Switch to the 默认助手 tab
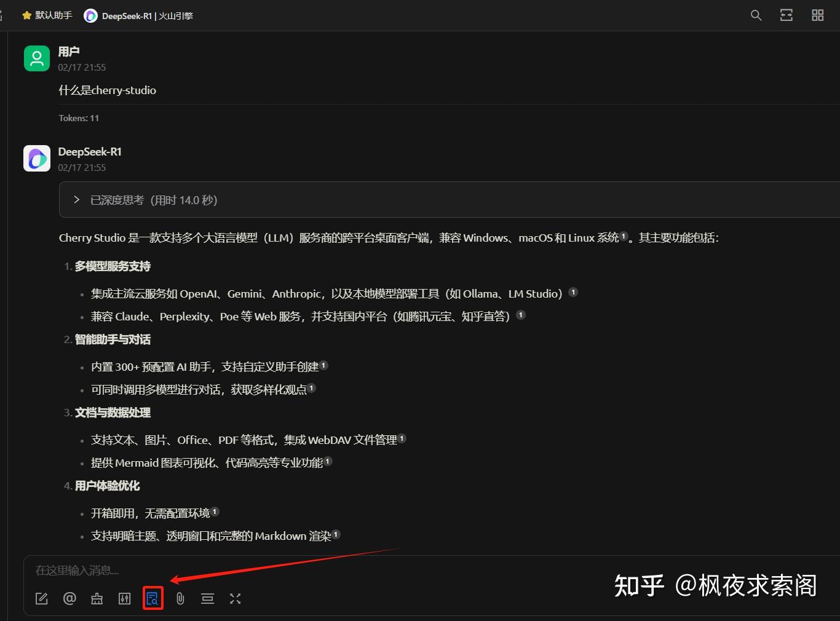This screenshot has height=621, width=840. 53,15
